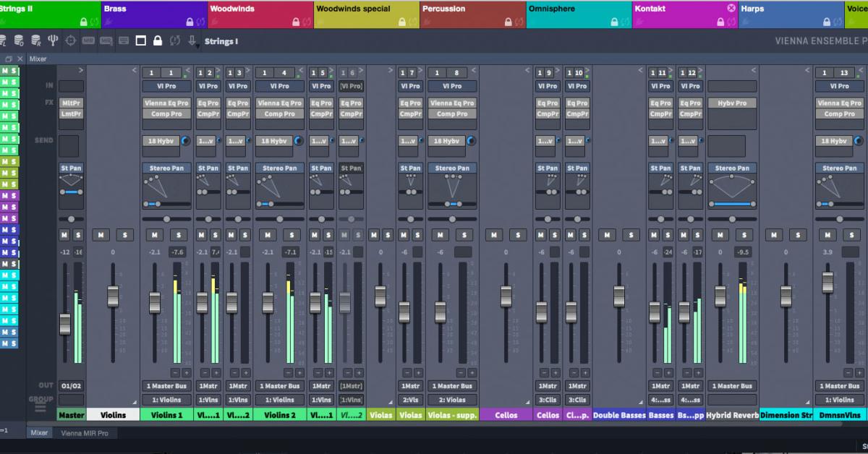Click the Hybrid Reverb volume fader

720,296
